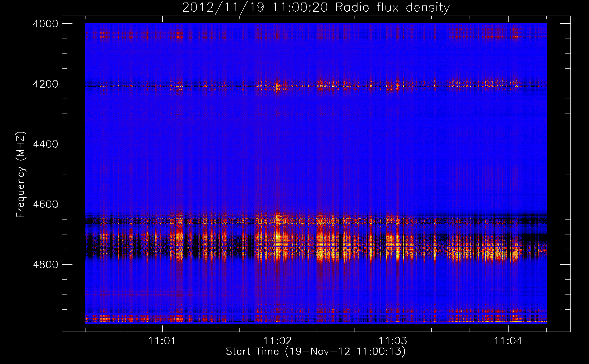Click the 4200 frequency axis label
Viewport: 589px width, 364px height.
46,84
